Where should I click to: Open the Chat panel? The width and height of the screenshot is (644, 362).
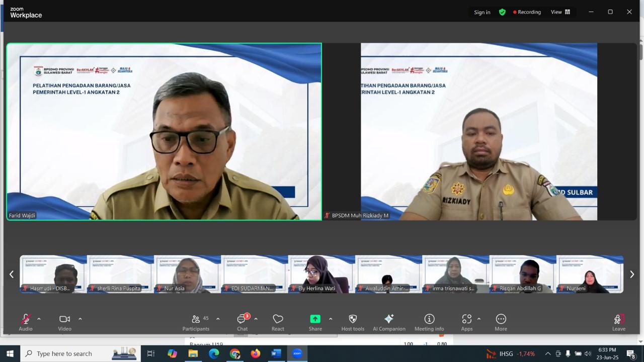point(242,322)
